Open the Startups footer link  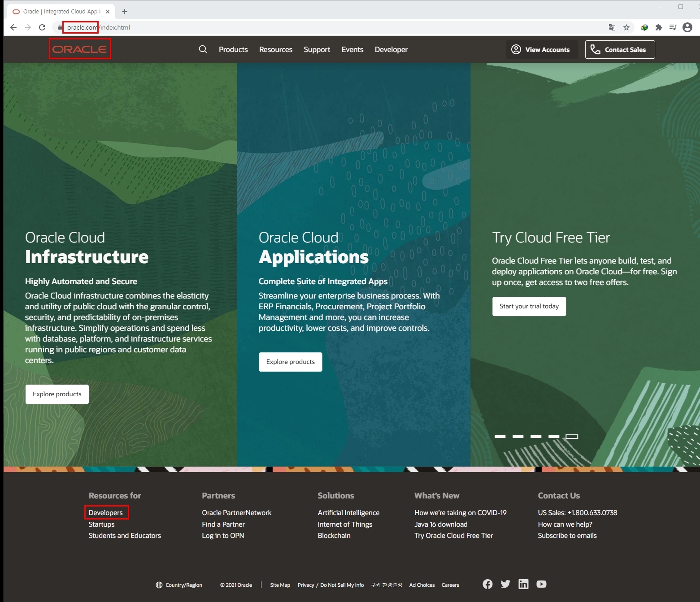tap(101, 524)
